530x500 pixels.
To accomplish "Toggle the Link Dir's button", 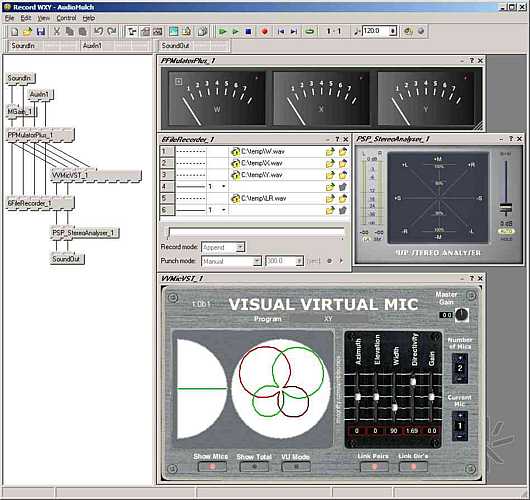I will pos(413,467).
